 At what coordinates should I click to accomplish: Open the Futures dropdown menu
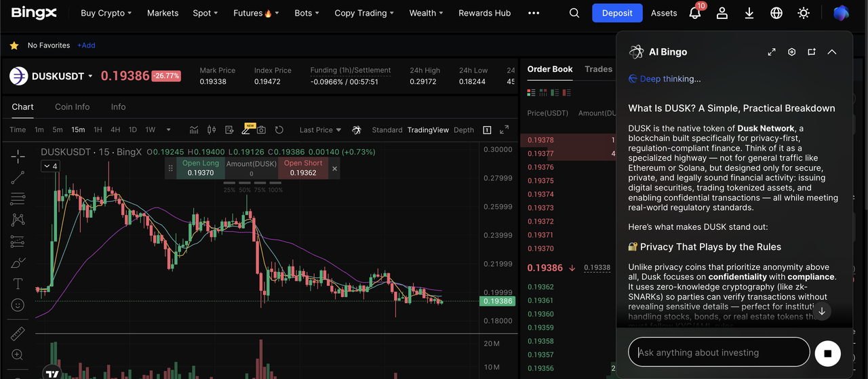click(x=252, y=13)
